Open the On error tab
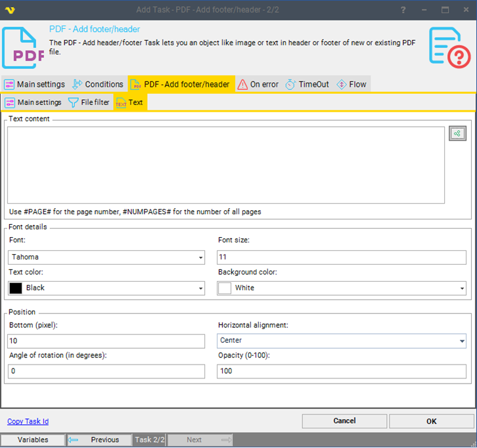The height and width of the screenshot is (448, 477). click(x=258, y=84)
